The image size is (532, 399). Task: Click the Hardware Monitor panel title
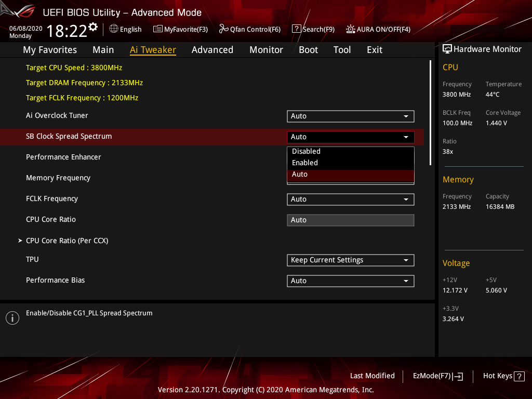pos(487,49)
